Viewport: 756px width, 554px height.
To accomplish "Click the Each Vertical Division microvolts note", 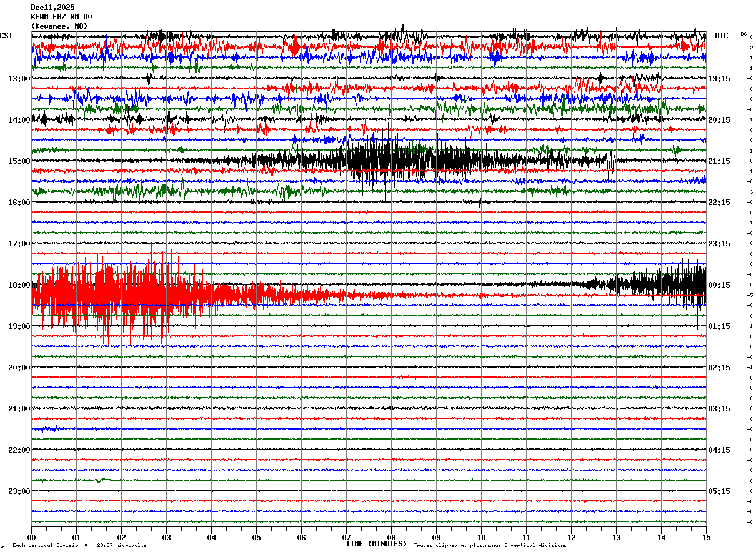I will (x=79, y=546).
